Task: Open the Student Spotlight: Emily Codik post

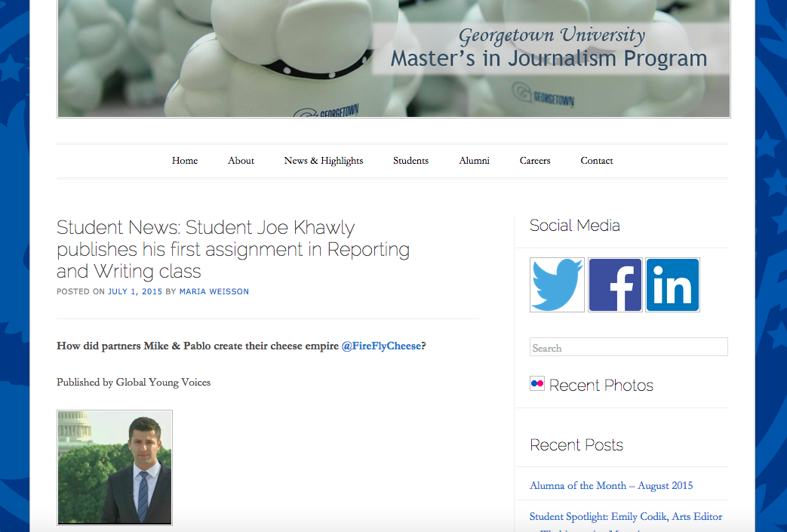Action: point(626,516)
